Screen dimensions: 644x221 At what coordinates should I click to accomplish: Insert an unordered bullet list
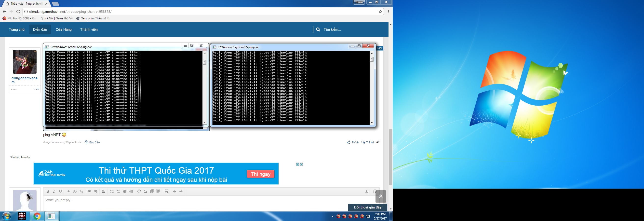[x=112, y=191]
